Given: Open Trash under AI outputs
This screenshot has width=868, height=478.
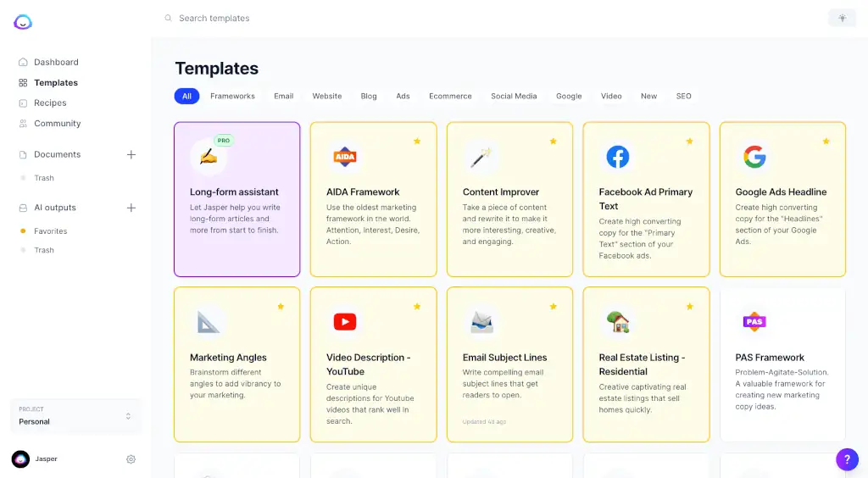Looking at the screenshot, I should [x=44, y=250].
